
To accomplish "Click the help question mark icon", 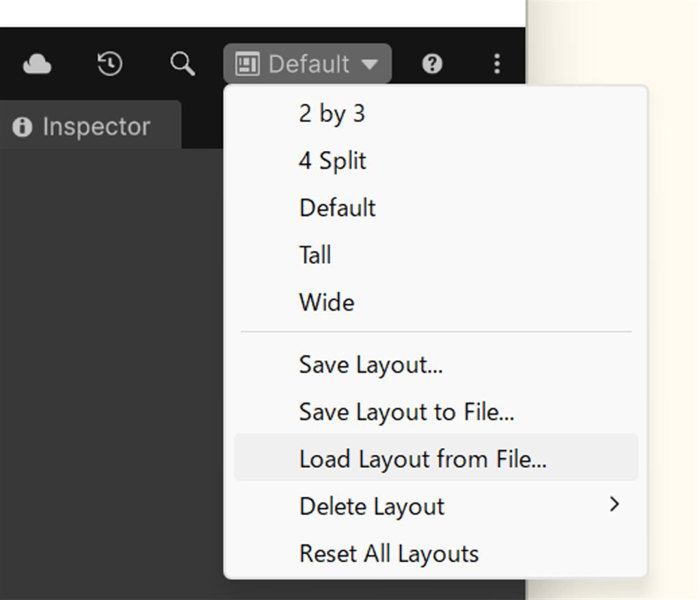I will pyautogui.click(x=432, y=64).
